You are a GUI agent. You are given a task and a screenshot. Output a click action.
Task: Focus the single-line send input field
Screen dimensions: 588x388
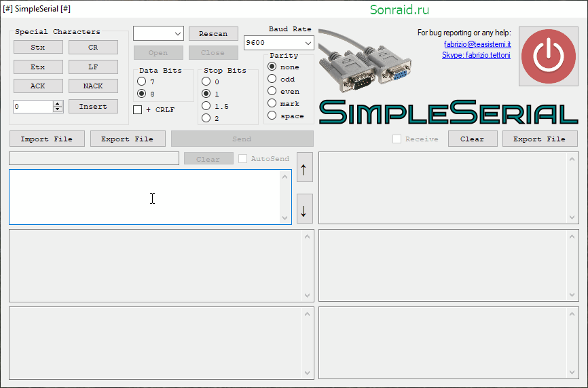coord(94,158)
